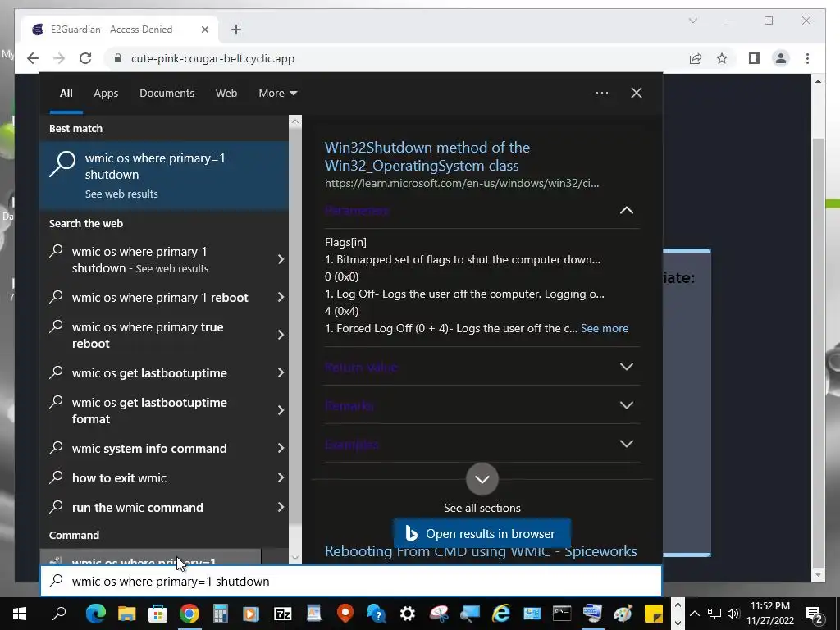Viewport: 840px width, 630px height.
Task: Expand the Remarks section
Action: (x=626, y=405)
